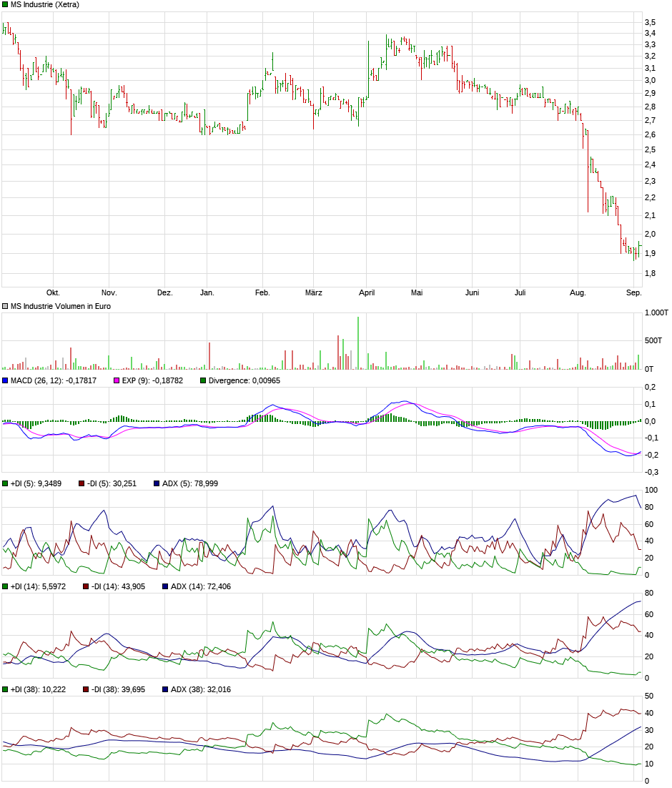Screen dimensions: 672x788
Task: Click the Sep. month label on the time axis
Action: point(633,292)
